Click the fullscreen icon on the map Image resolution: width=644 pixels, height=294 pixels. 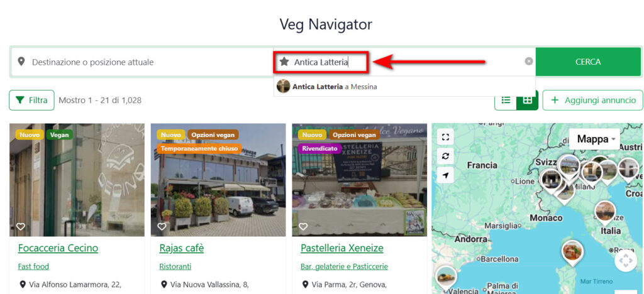(445, 137)
